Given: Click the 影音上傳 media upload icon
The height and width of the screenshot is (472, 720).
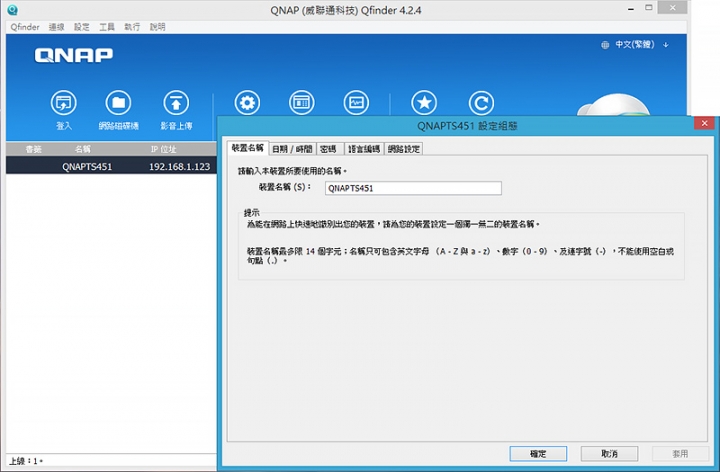Looking at the screenshot, I should pos(176,102).
